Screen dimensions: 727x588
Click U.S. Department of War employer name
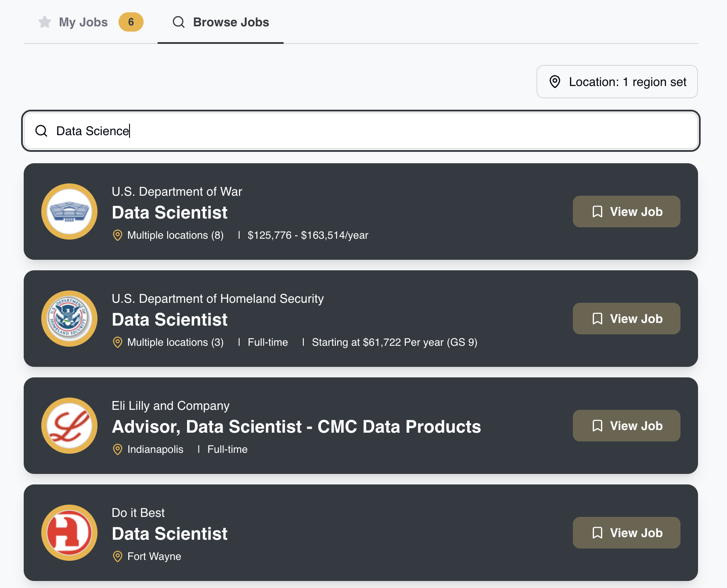tap(177, 191)
